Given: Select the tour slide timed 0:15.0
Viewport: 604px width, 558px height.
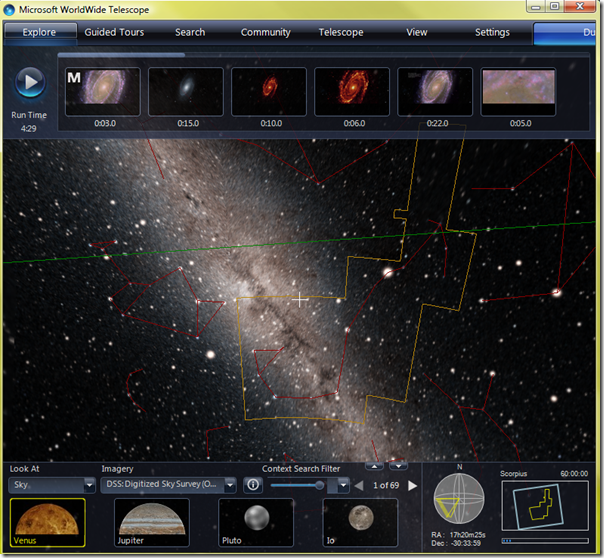Looking at the screenshot, I should click(186, 92).
